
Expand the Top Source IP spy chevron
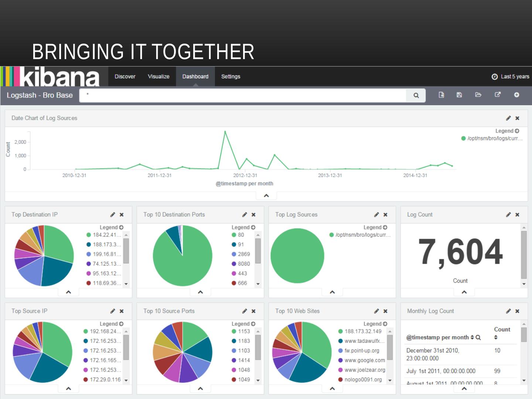click(x=68, y=389)
